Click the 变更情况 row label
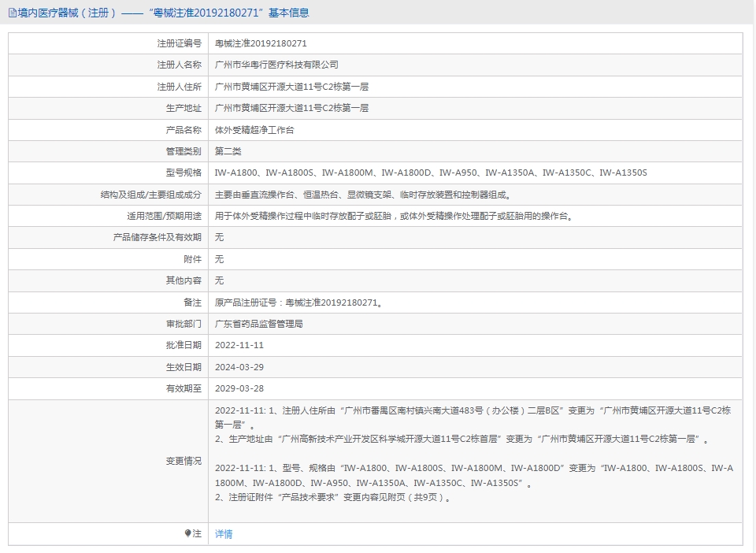This screenshot has height=553, width=756. pos(183,461)
